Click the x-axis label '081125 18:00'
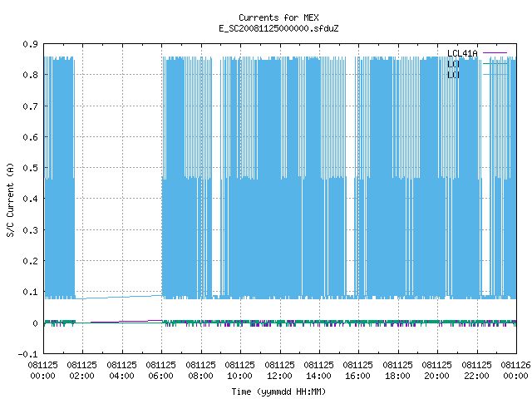 398,371
